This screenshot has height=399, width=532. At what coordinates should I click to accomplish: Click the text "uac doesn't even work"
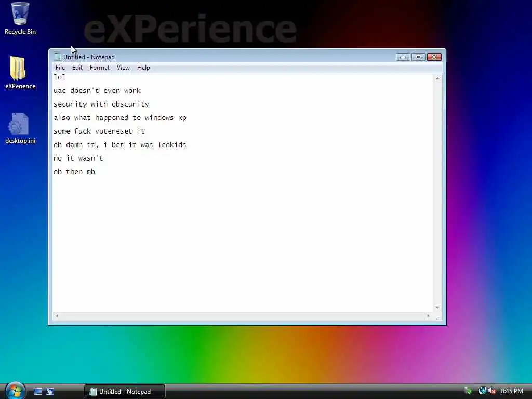pos(97,90)
